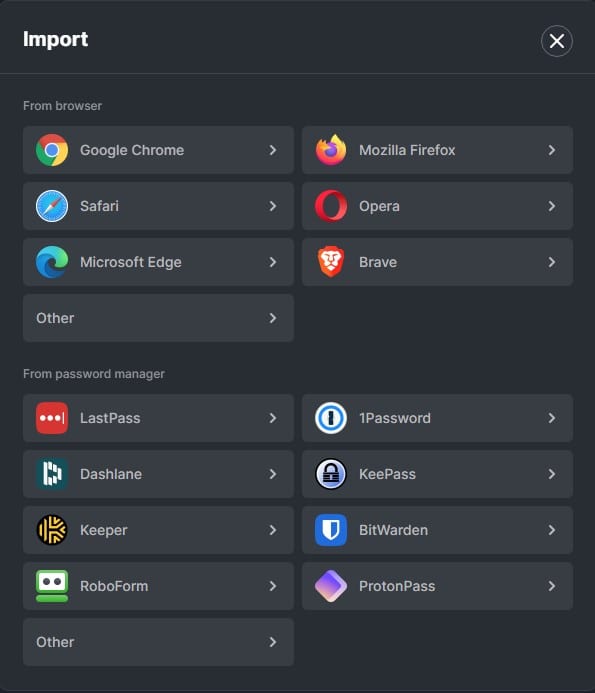Choose the BitWarden shield icon

pyautogui.click(x=331, y=530)
